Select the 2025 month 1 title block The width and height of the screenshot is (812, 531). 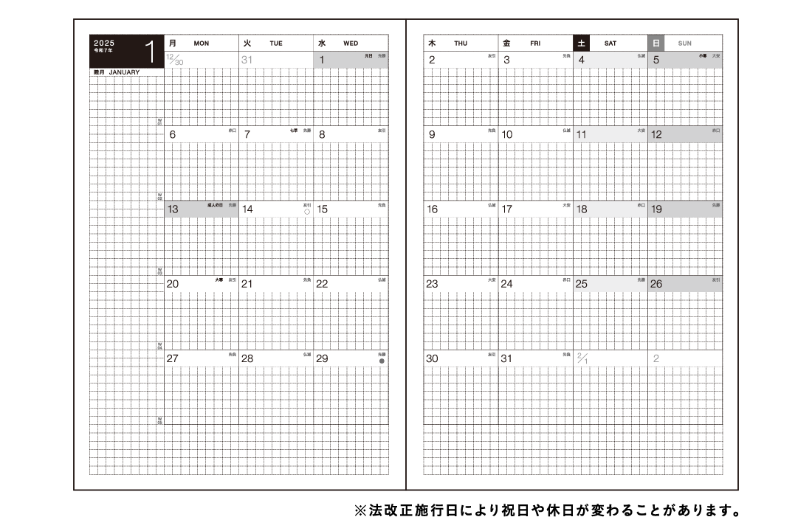pos(125,52)
